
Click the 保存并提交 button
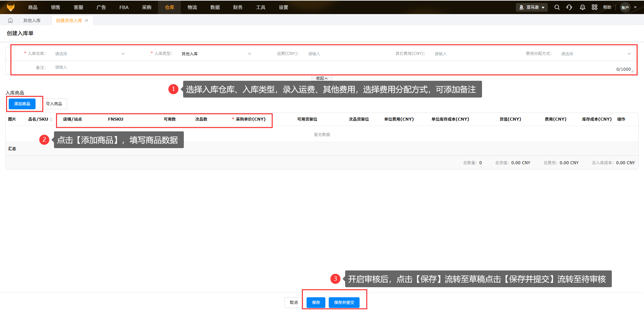coord(344,303)
